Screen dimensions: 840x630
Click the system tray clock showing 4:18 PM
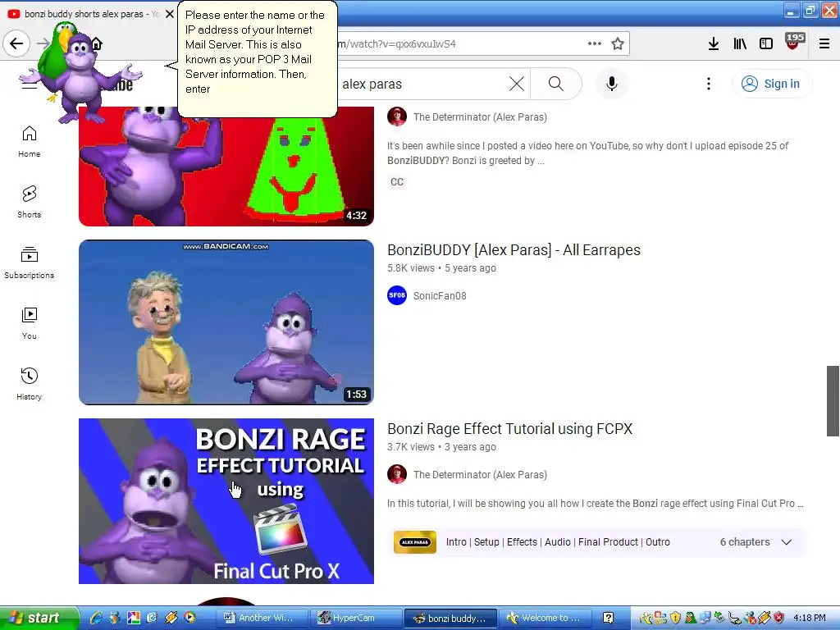(810, 618)
